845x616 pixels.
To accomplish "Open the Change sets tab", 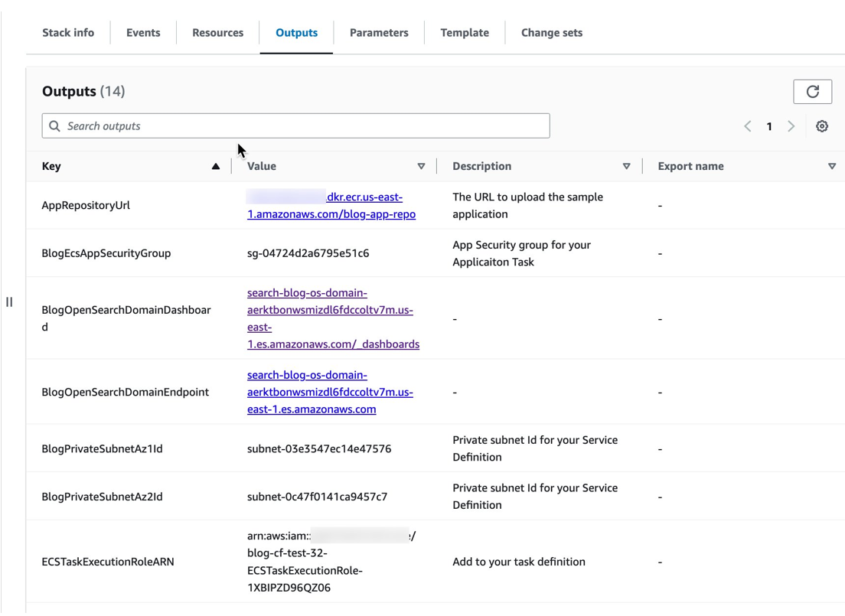I will [551, 32].
